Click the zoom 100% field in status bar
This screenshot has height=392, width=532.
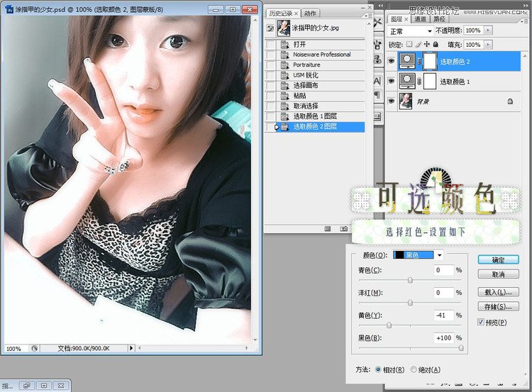16,348
